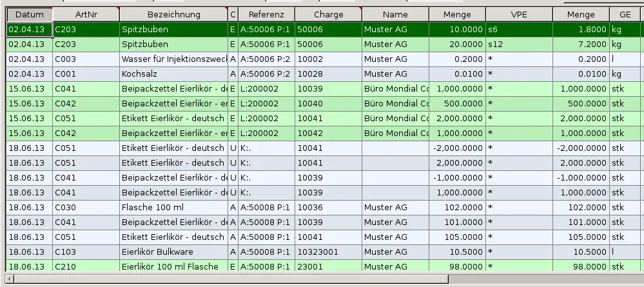Click the Menge header left of VPE
Screen dimensions: 644x287
457,15
